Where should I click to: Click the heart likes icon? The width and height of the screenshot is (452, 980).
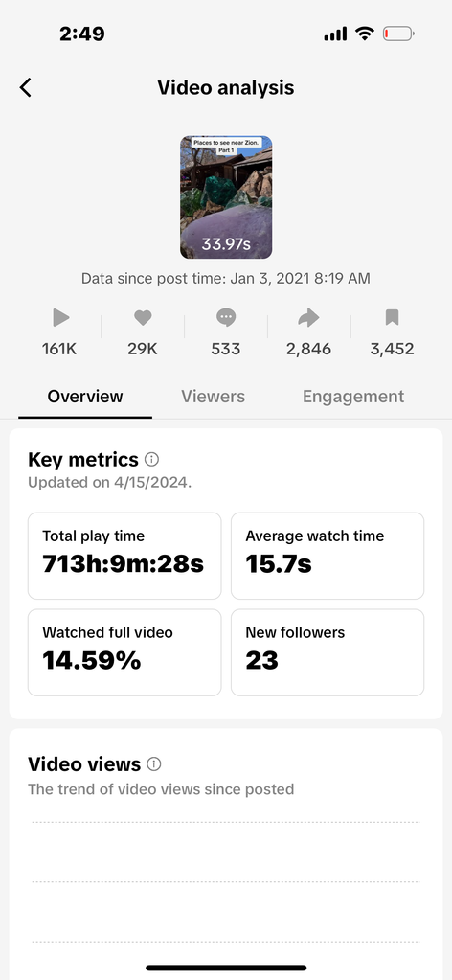[143, 318]
